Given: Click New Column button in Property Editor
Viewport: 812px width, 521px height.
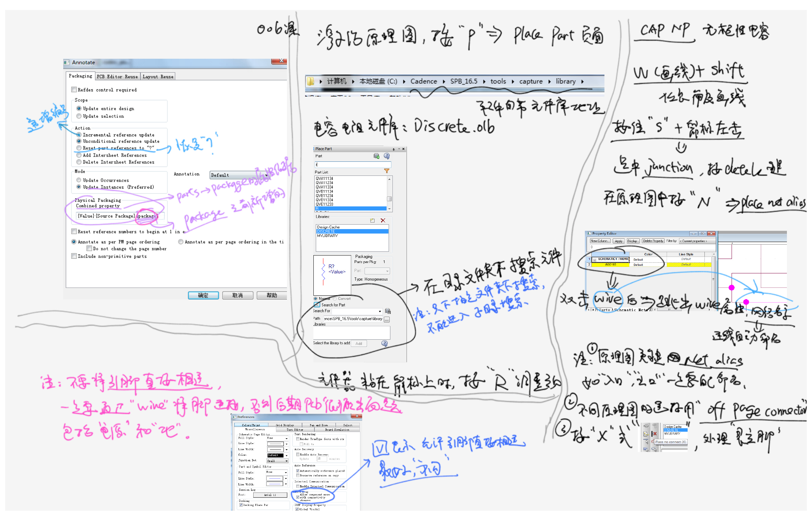Looking at the screenshot, I should 600,241.
